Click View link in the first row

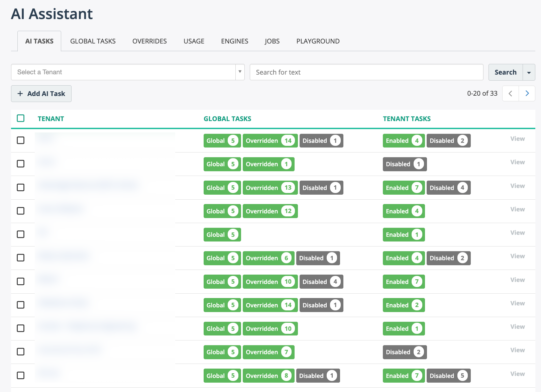(517, 139)
